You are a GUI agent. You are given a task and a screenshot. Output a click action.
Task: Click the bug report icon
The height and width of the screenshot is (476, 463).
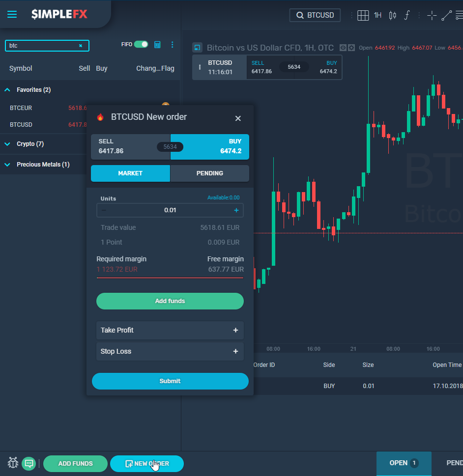pos(13,463)
